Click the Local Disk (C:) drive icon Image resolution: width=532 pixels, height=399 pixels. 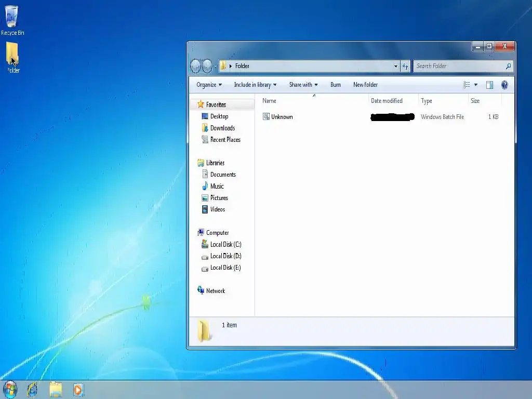(205, 244)
